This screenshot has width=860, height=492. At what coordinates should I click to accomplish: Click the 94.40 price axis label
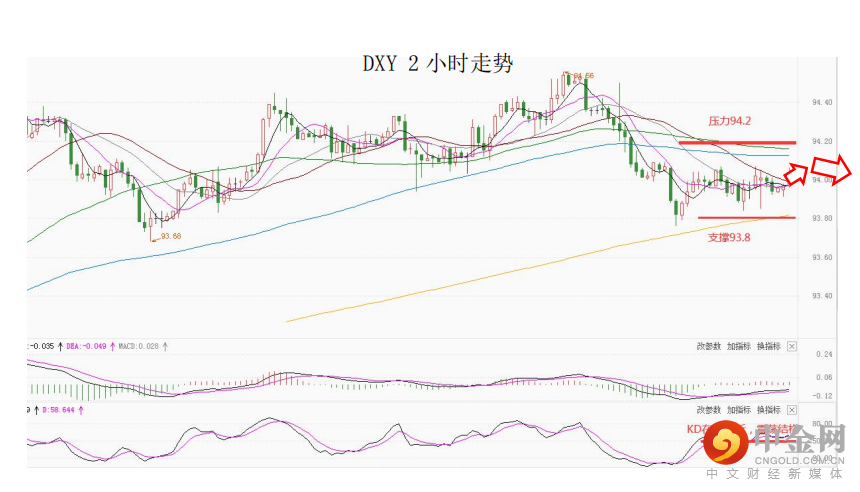822,102
